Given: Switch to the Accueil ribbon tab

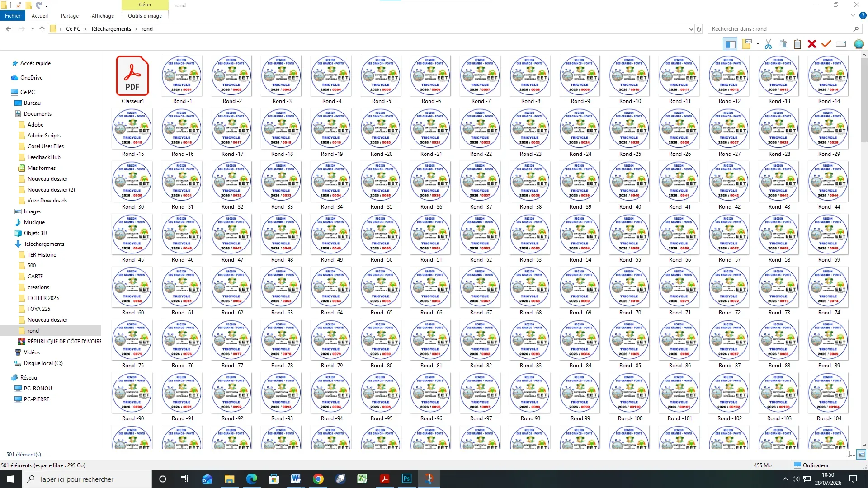Looking at the screenshot, I should (x=40, y=16).
